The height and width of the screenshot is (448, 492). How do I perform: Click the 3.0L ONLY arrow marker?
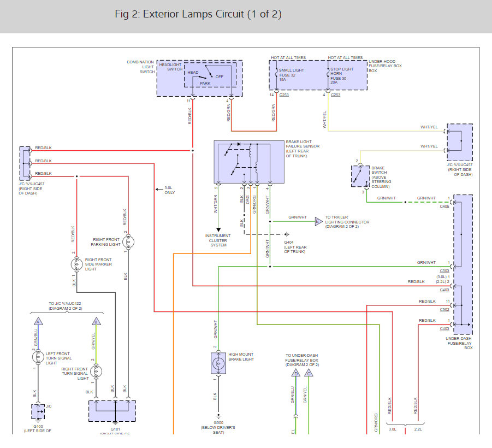click(159, 190)
